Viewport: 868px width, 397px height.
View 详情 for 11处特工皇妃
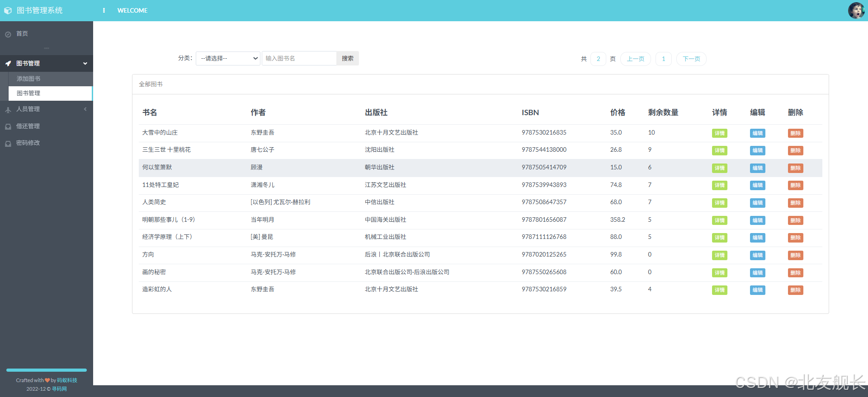pos(720,185)
